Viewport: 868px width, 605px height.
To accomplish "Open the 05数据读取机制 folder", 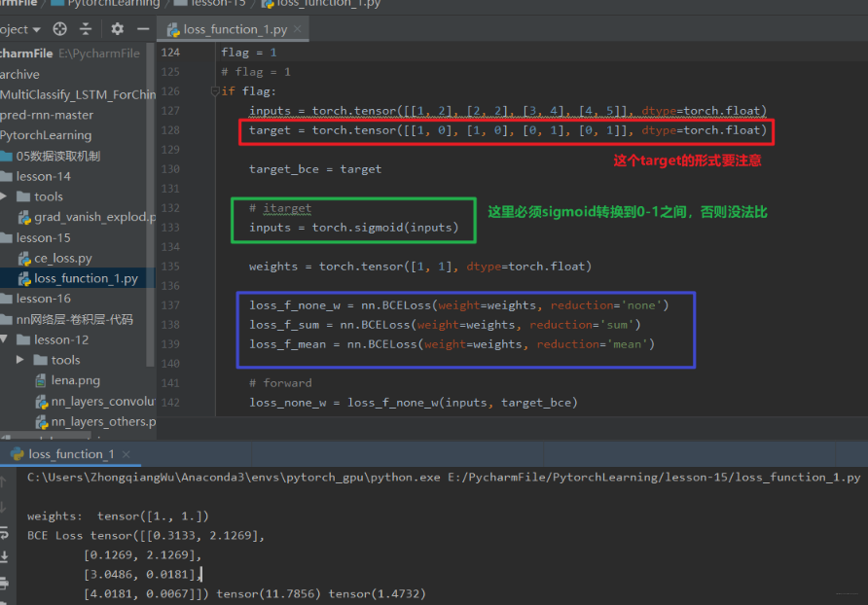I will coord(57,156).
